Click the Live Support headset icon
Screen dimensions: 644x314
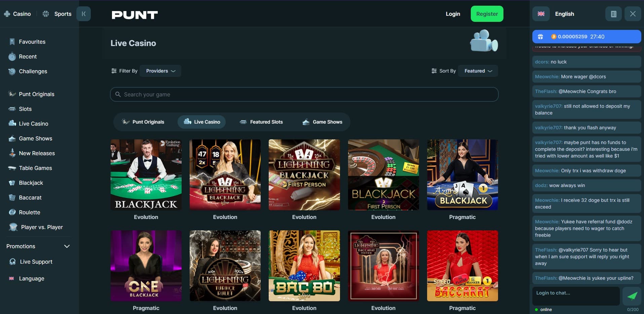pyautogui.click(x=12, y=262)
